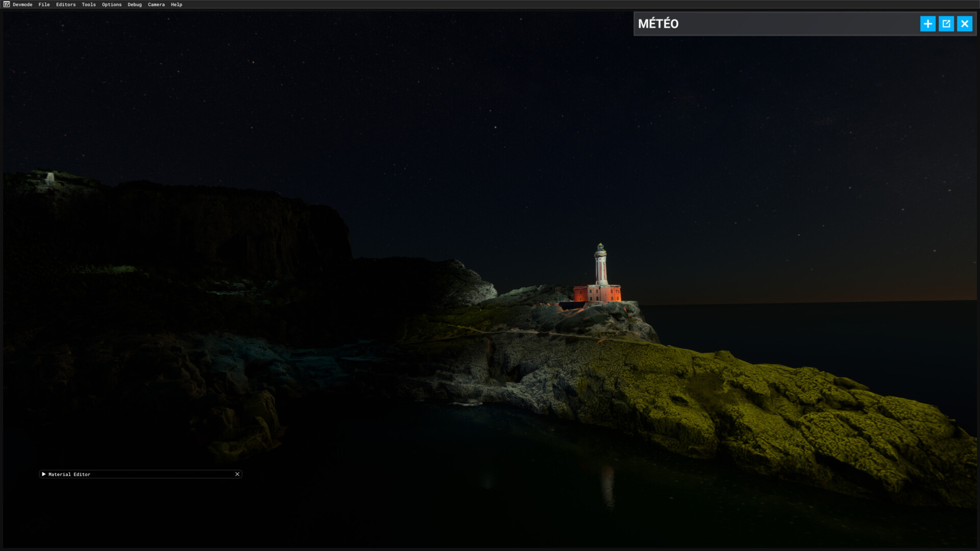The width and height of the screenshot is (980, 551).
Task: Open the Options menu
Action: pos(112,5)
